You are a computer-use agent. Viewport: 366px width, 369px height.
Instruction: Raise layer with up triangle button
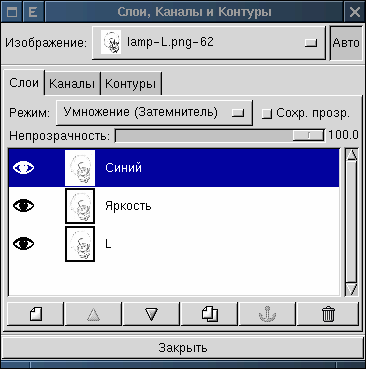93,314
